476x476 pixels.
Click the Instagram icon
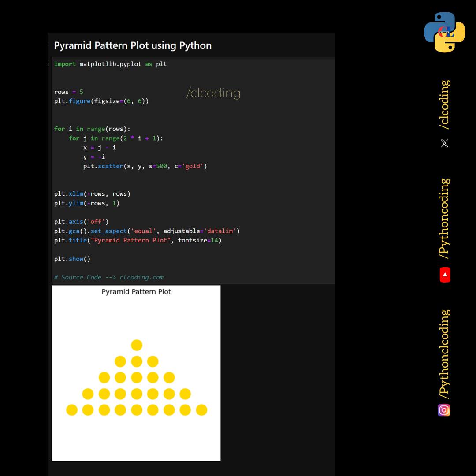pos(444,410)
